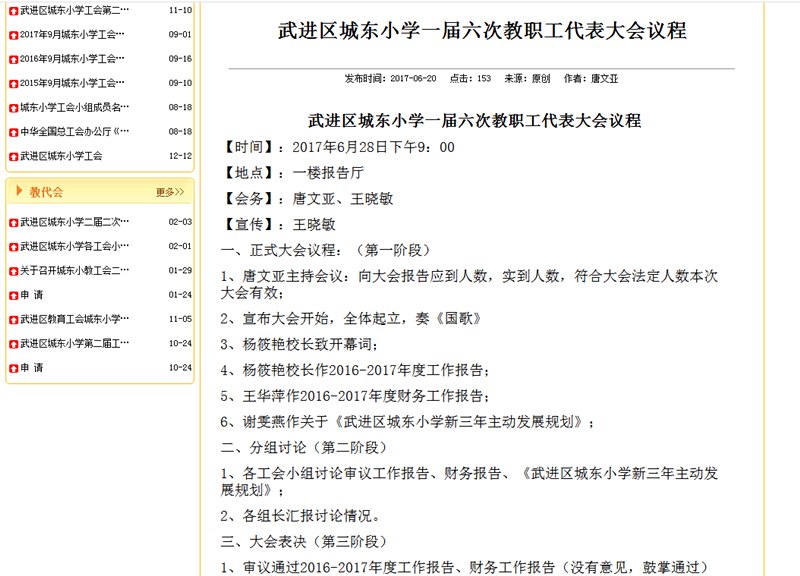
Task: Open the 2016年9月城东小学工会 article link
Action: [x=72, y=59]
